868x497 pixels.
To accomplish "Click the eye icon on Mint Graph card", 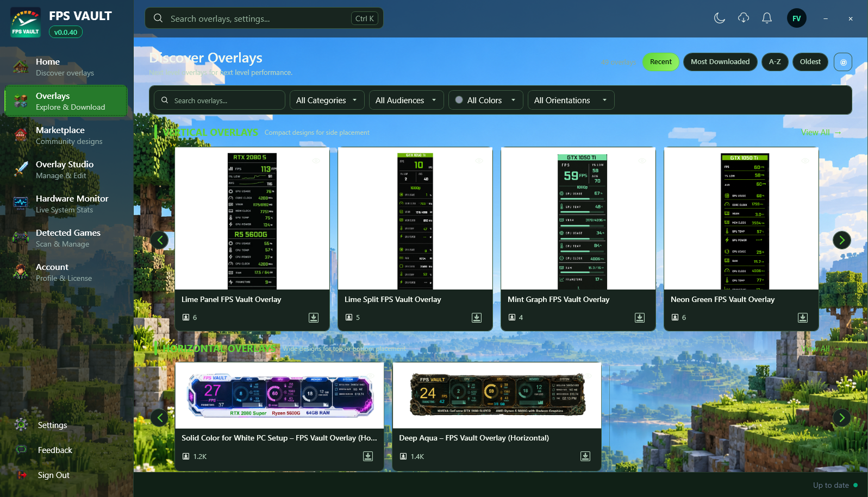I will [642, 161].
